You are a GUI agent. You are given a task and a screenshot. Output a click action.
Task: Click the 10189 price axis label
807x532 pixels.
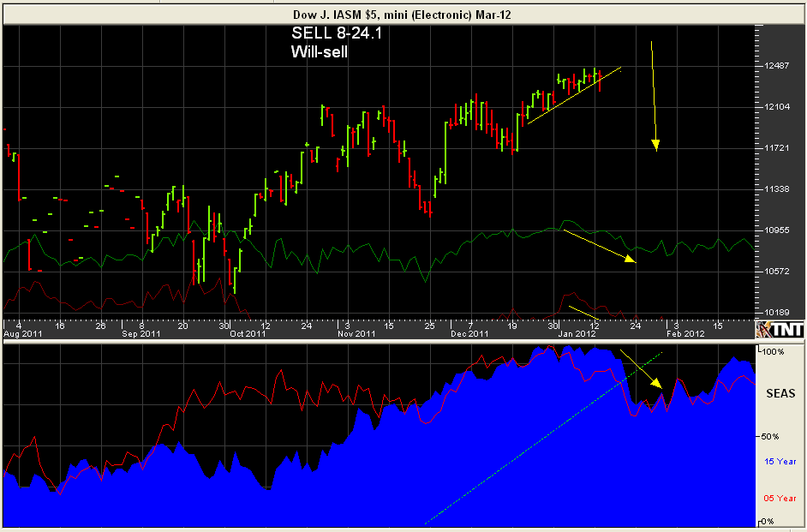(x=777, y=313)
